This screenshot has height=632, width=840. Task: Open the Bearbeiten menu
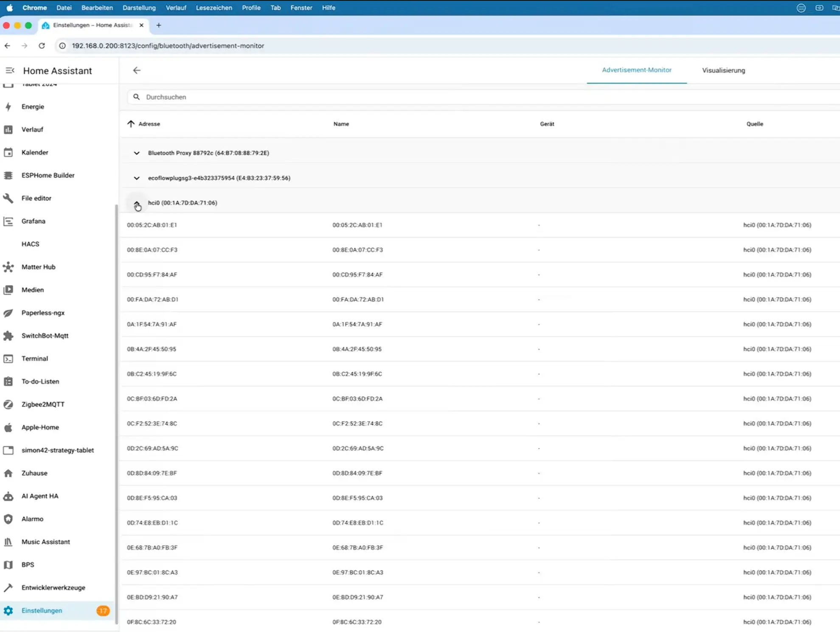coord(97,8)
